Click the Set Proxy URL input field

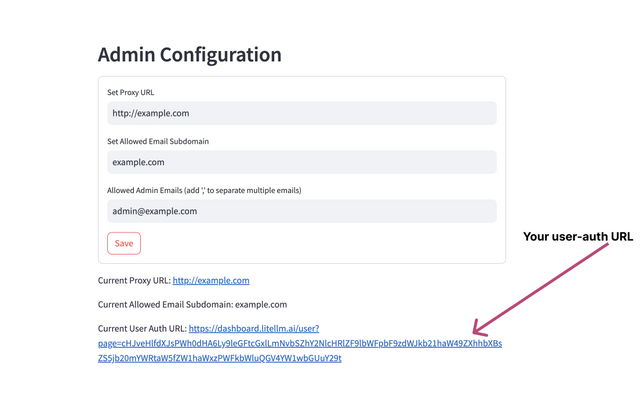pyautogui.click(x=302, y=113)
